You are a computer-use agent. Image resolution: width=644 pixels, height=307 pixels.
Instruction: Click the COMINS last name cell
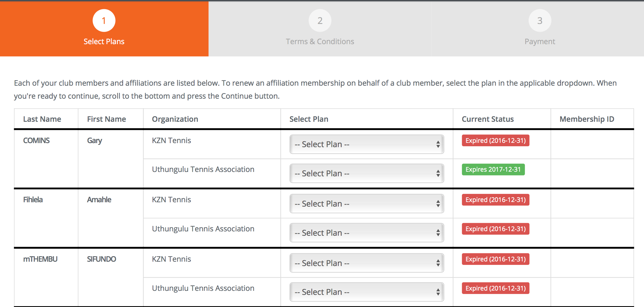(x=36, y=141)
